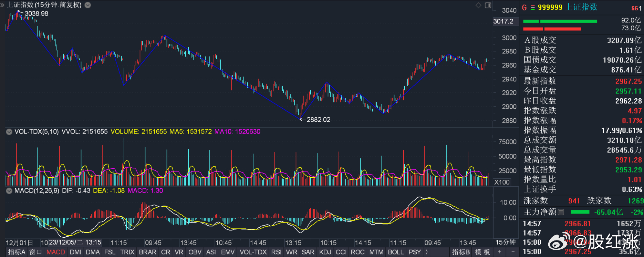Show more indicator tabs after PSY

(x=427, y=252)
